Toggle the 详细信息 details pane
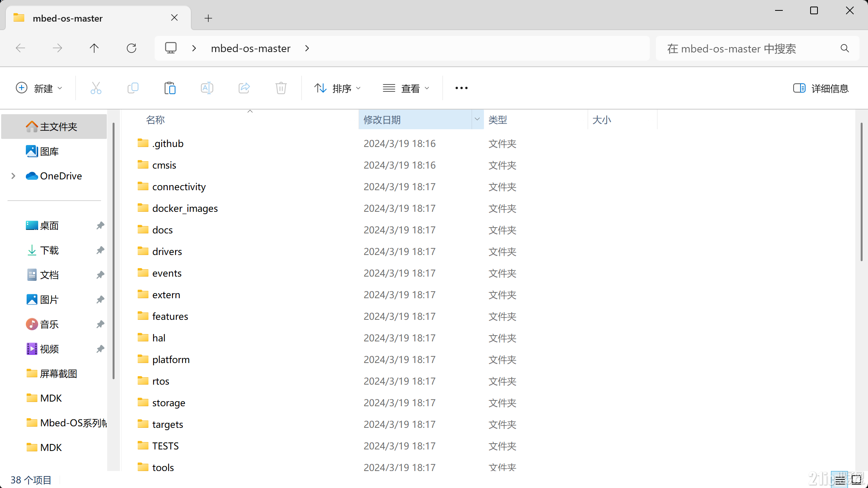Screen dimensions: 868x488 click(821, 88)
